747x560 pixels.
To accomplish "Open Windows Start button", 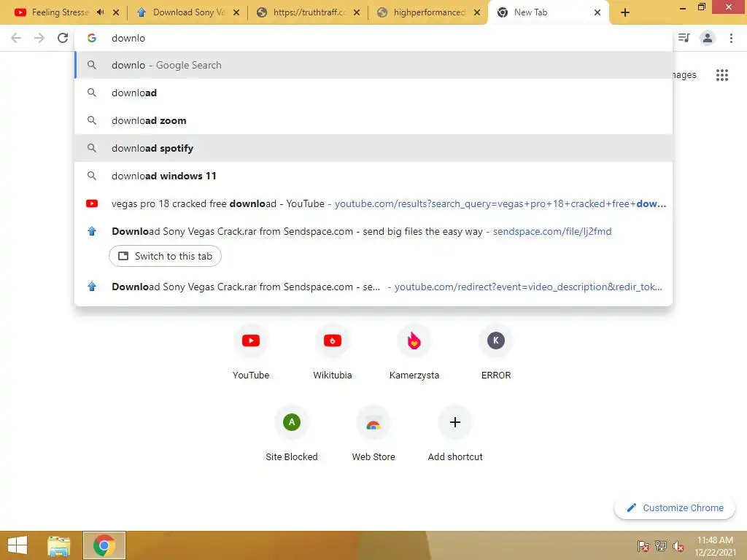I will tap(18, 545).
